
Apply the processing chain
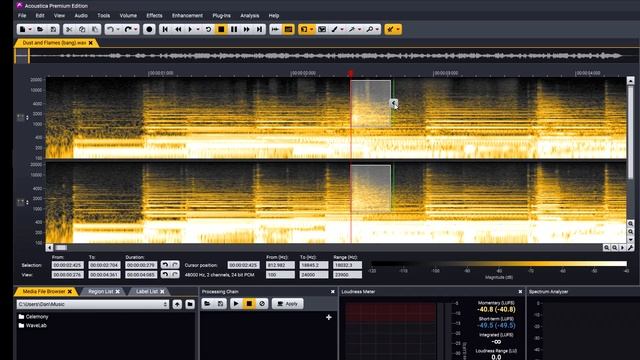[x=287, y=304]
